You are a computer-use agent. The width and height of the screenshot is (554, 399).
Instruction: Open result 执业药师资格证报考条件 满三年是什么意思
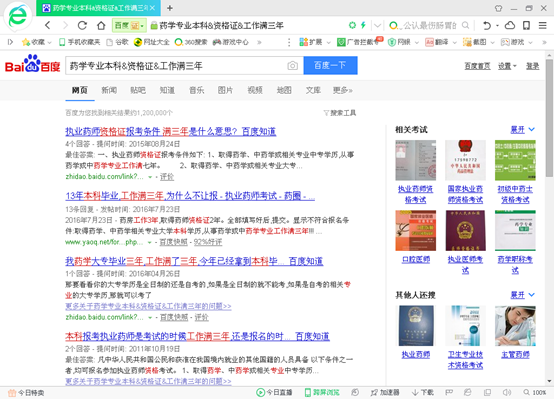coord(171,131)
